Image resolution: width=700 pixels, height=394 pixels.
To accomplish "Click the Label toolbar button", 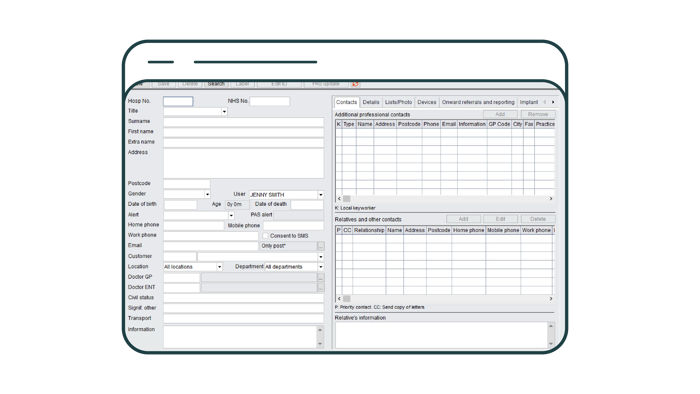I will point(242,84).
